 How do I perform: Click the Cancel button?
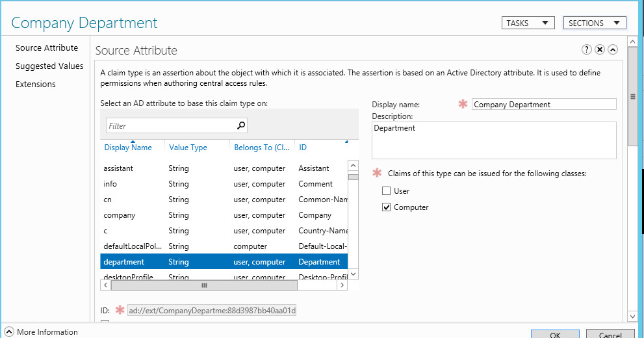610,334
